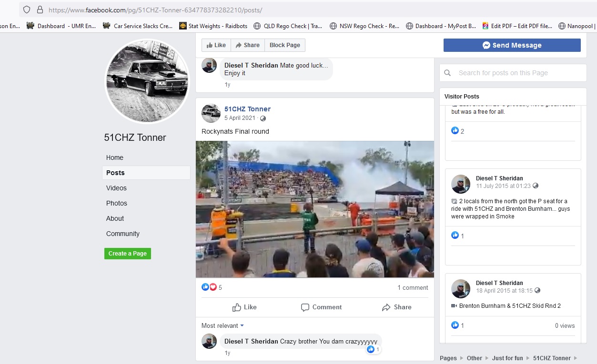Select Videos in page sidebar
597x364 pixels.
pyautogui.click(x=116, y=188)
